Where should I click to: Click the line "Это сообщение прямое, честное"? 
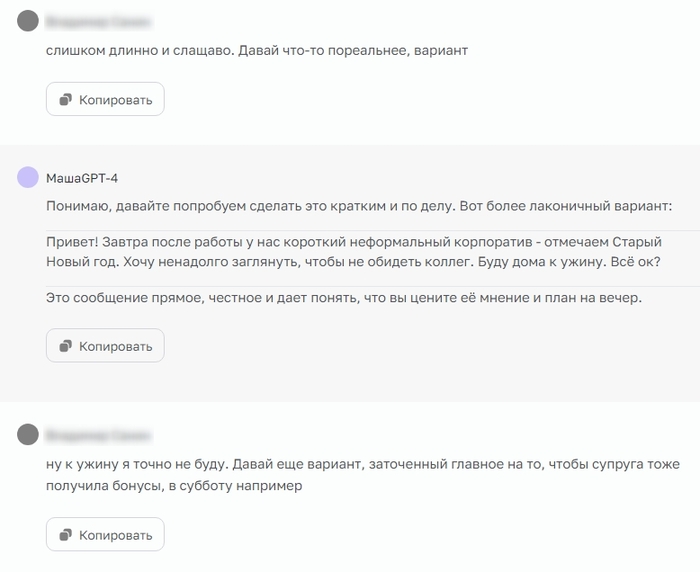pyautogui.click(x=345, y=298)
